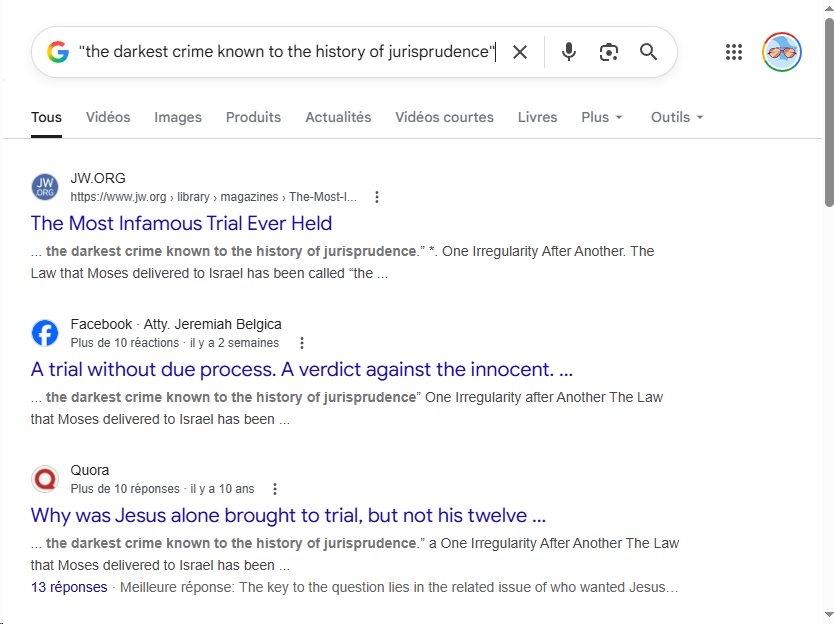Click the 13 réponses link
The width and height of the screenshot is (834, 624).
click(69, 587)
